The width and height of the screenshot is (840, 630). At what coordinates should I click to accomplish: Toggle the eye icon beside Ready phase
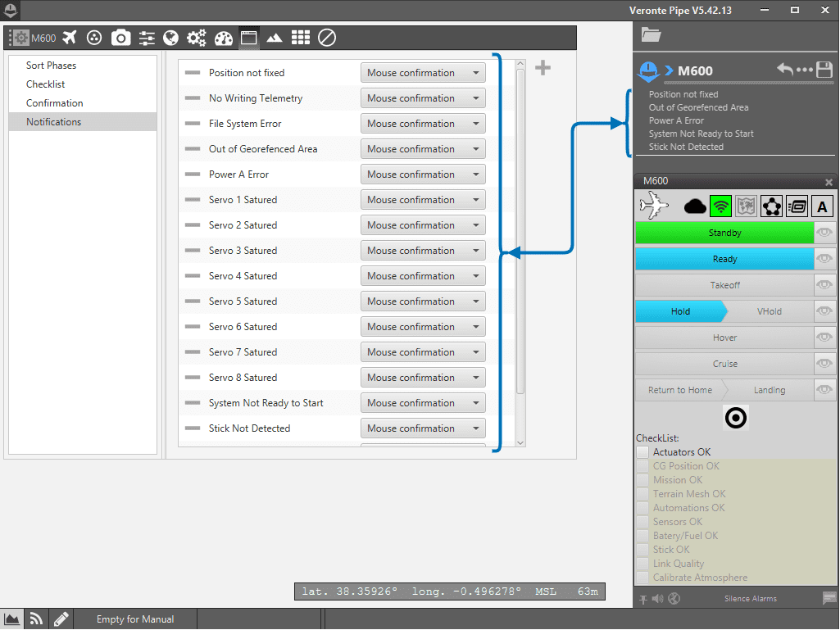point(824,259)
